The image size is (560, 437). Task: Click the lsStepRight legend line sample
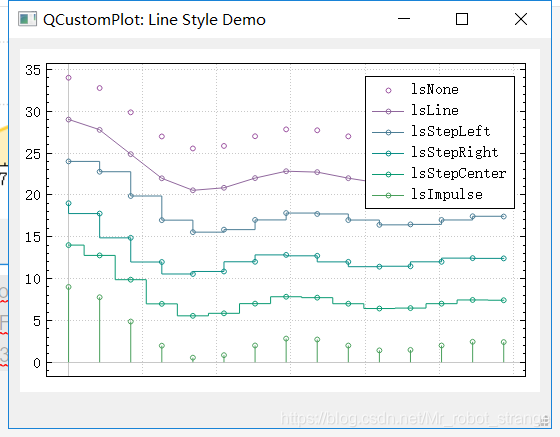tap(388, 154)
